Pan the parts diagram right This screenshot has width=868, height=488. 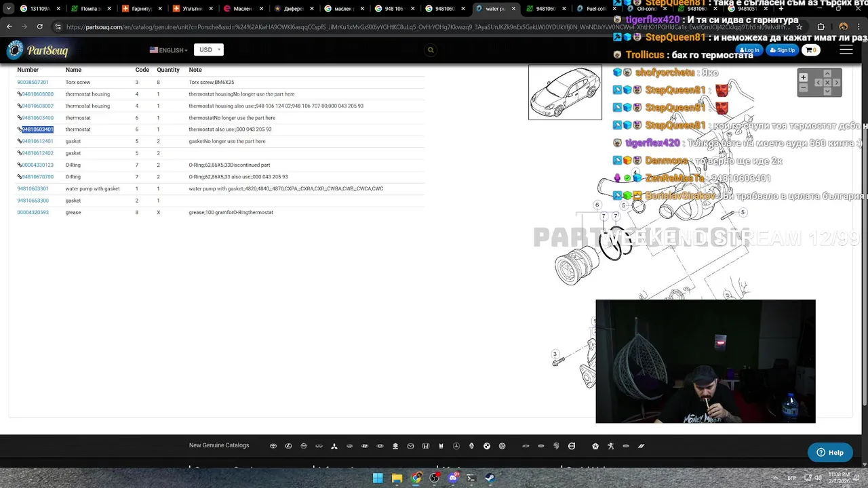[x=836, y=83]
